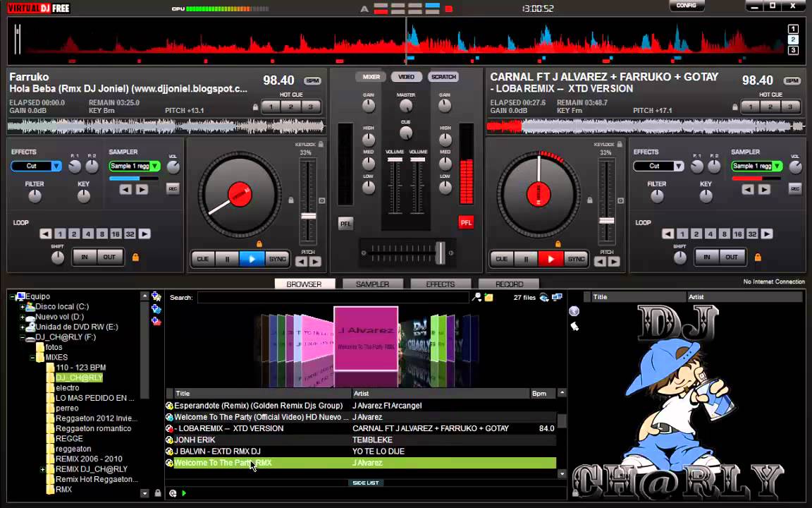812x508 pixels.
Task: Select waveform zoom level 1
Action: click(x=793, y=29)
